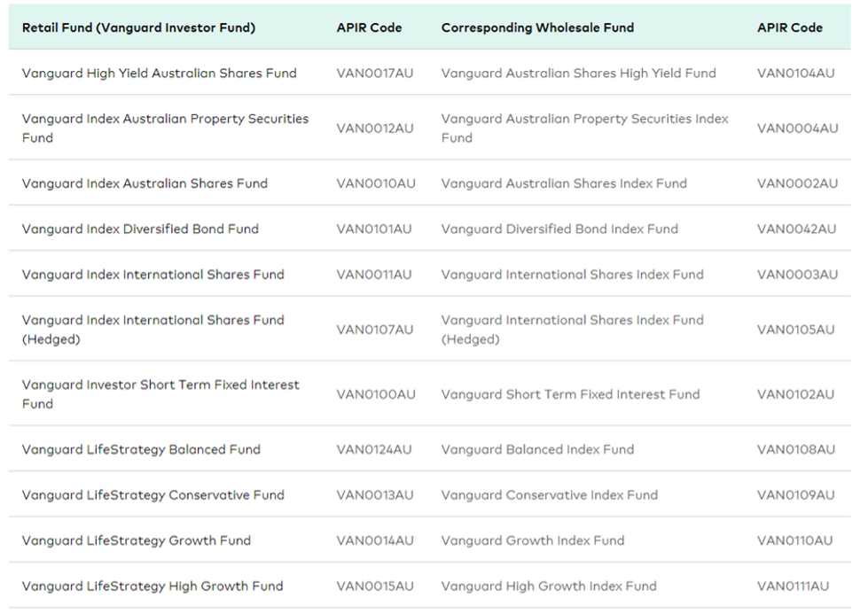Click 'Vanguard Australian Property Securities Index Fund' cell
The height and width of the screenshot is (614, 868).
[x=584, y=128]
